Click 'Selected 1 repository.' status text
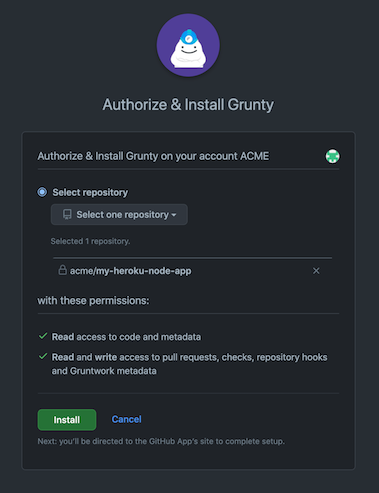 (90, 241)
